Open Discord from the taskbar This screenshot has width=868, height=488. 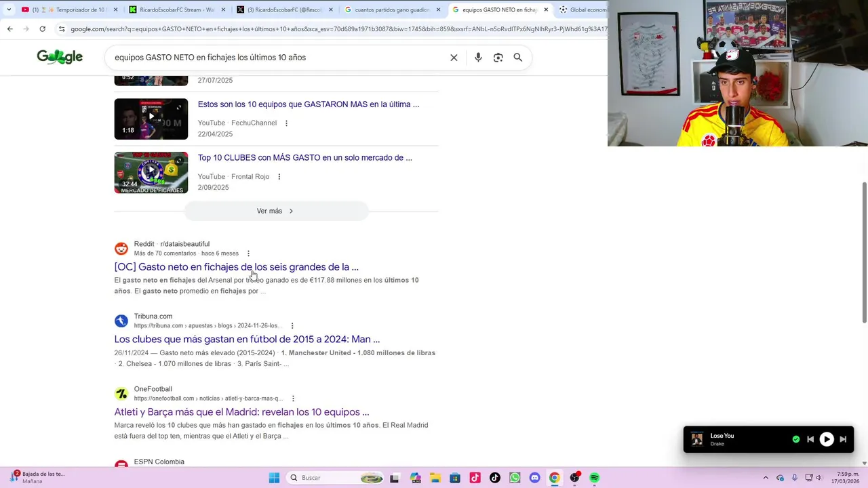(535, 478)
